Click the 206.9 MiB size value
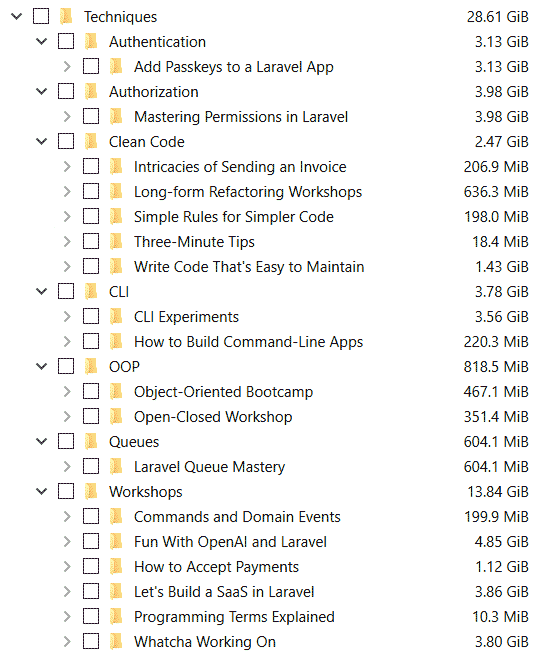Viewport: 537px width, 659px height. 496,167
